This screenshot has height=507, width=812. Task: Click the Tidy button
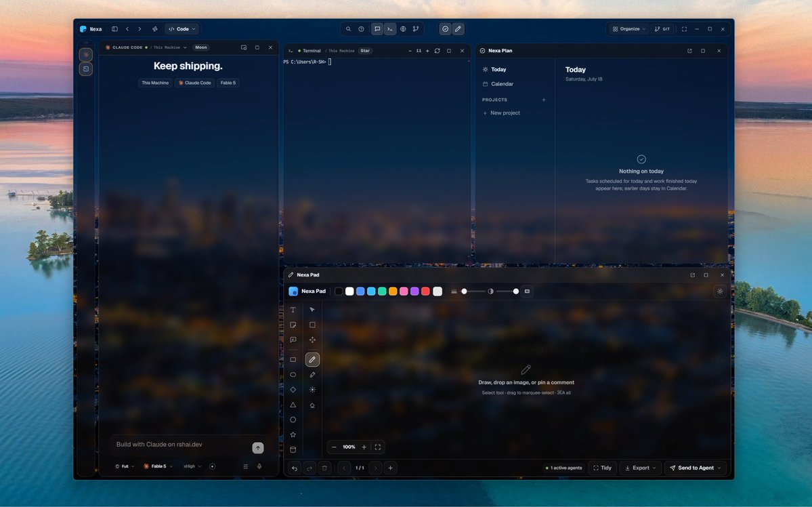(602, 468)
